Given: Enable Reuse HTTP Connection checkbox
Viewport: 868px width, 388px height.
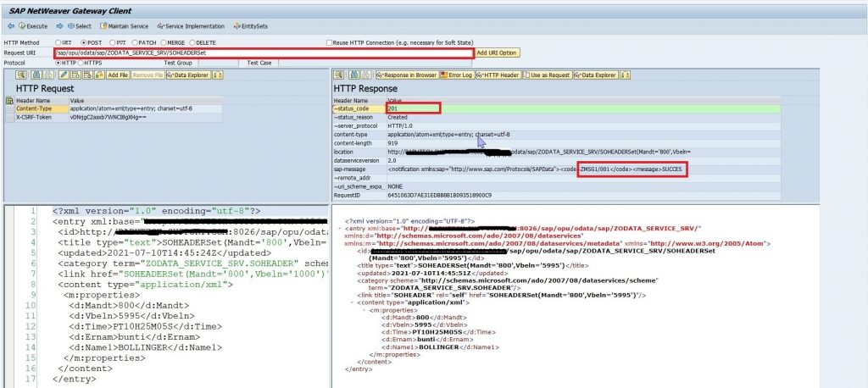Looking at the screenshot, I should 329,42.
